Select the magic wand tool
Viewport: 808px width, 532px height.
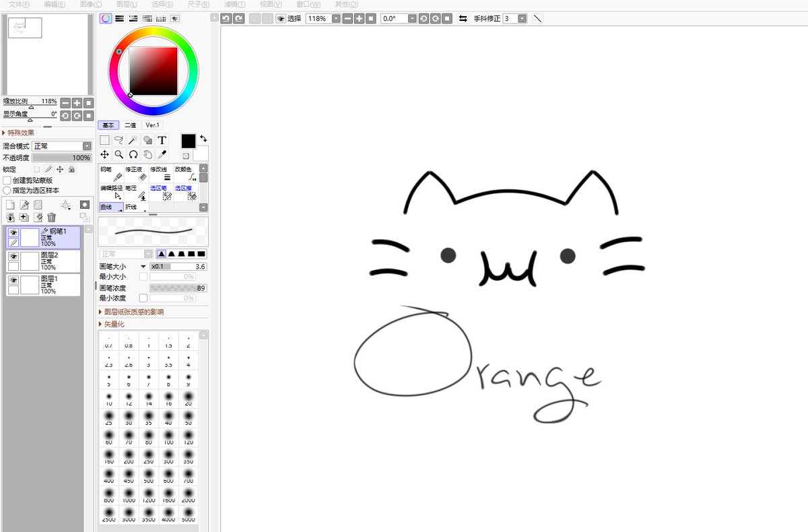pos(133,140)
